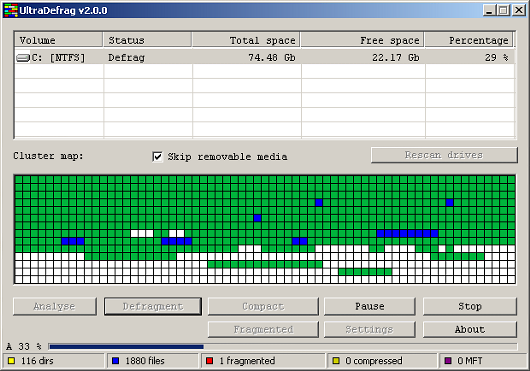Click the Analyse button
This screenshot has width=530, height=371.
tap(55, 306)
